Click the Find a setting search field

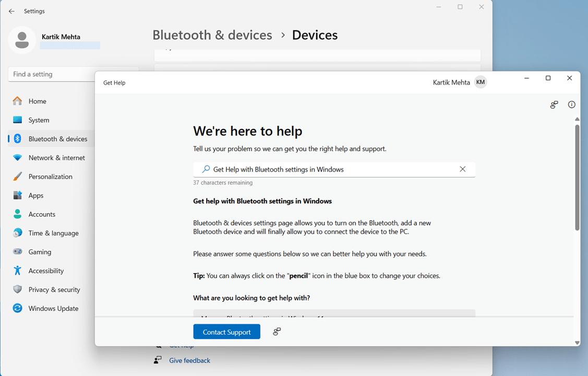(51, 74)
